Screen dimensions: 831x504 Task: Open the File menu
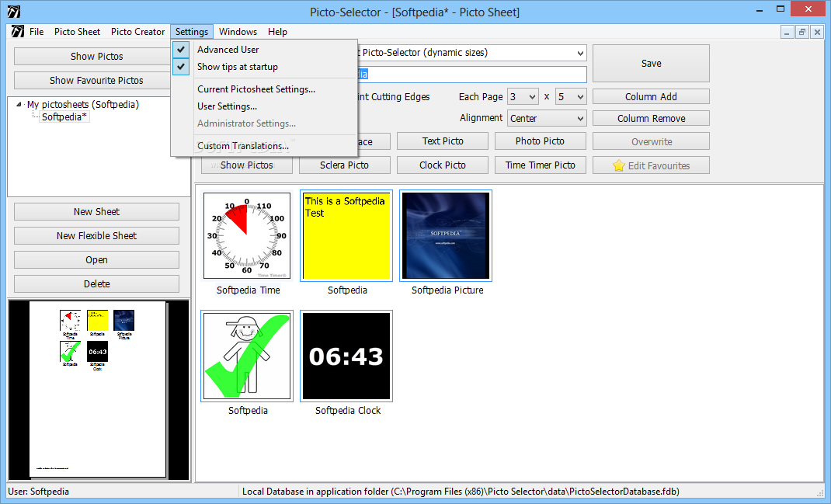point(37,32)
